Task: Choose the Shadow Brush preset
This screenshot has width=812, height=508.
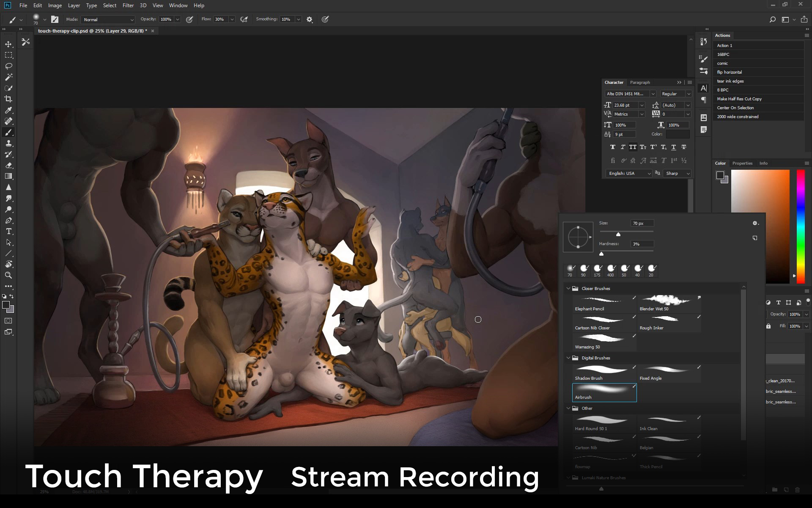Action: tap(604, 373)
